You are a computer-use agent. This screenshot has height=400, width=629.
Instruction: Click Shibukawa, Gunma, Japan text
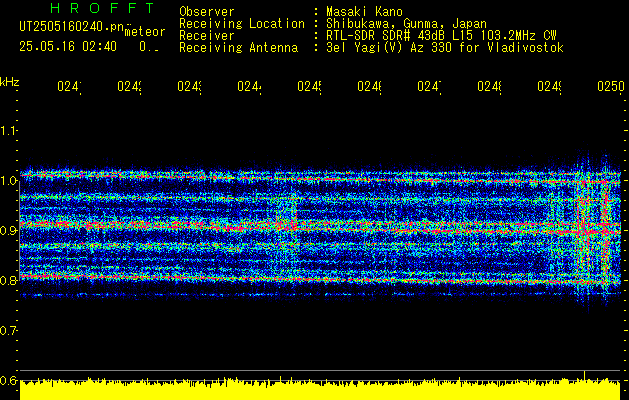pyautogui.click(x=406, y=24)
